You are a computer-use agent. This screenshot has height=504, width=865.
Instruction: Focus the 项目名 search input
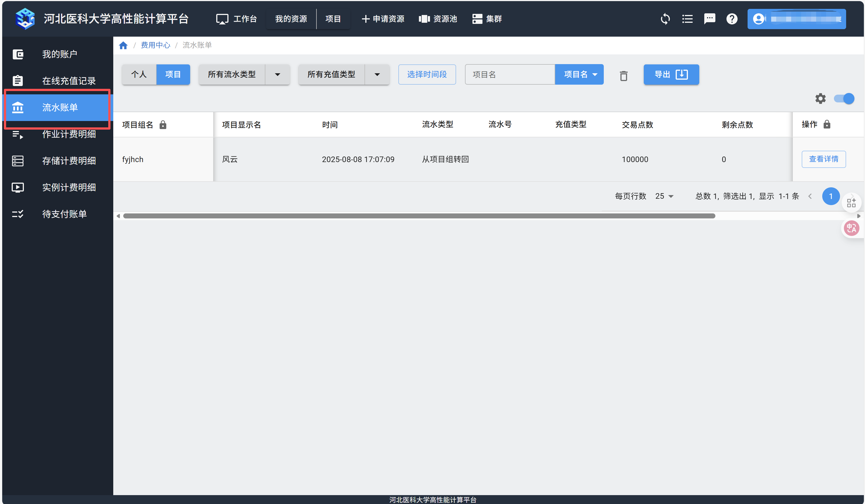coord(510,74)
